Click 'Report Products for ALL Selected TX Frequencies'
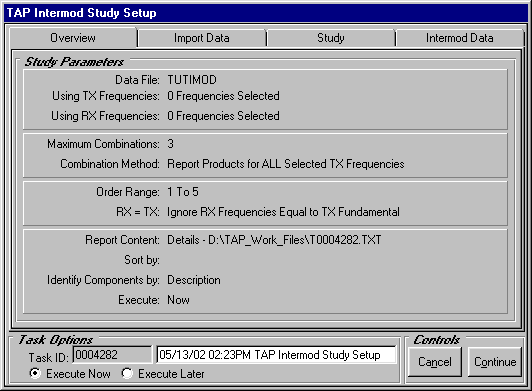This screenshot has height=391, width=532. pyautogui.click(x=286, y=164)
